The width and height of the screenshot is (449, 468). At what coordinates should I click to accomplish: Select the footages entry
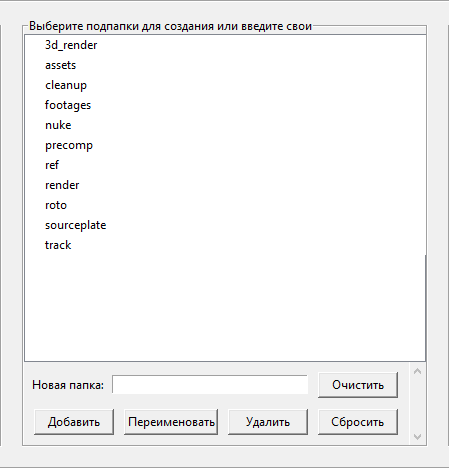pyautogui.click(x=68, y=105)
